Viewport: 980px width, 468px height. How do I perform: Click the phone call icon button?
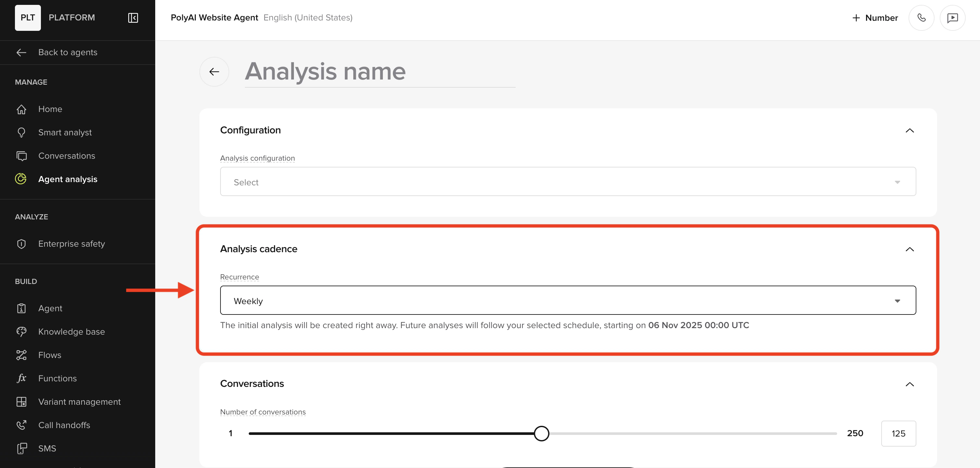[x=921, y=18]
